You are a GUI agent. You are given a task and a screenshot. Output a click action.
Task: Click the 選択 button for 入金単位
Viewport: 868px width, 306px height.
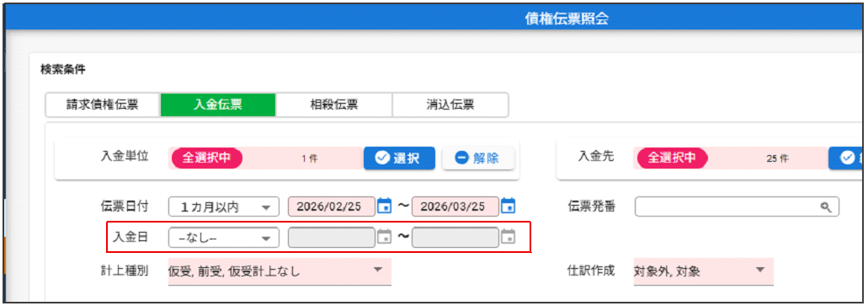click(x=399, y=158)
